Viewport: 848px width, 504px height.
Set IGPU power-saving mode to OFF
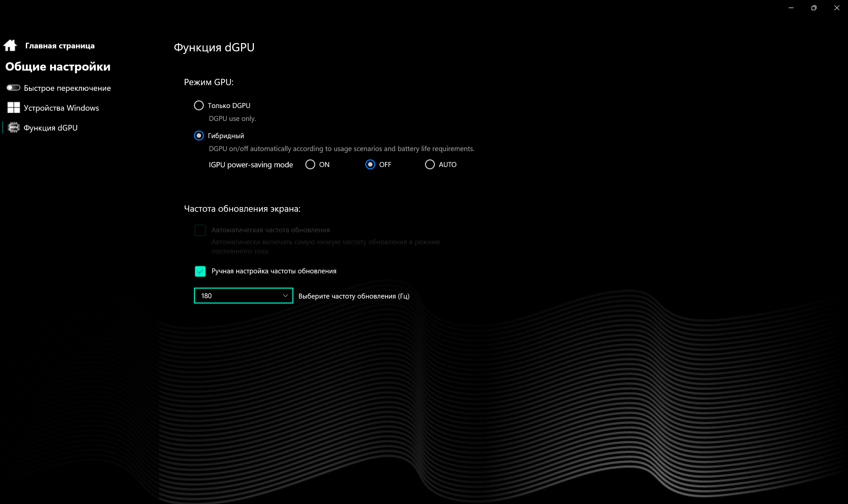(370, 164)
